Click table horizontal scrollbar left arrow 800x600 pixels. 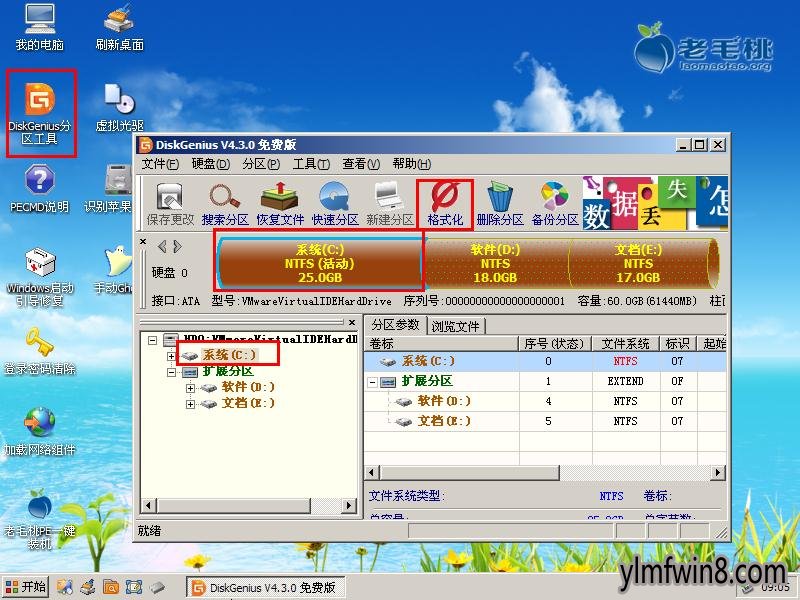click(372, 472)
